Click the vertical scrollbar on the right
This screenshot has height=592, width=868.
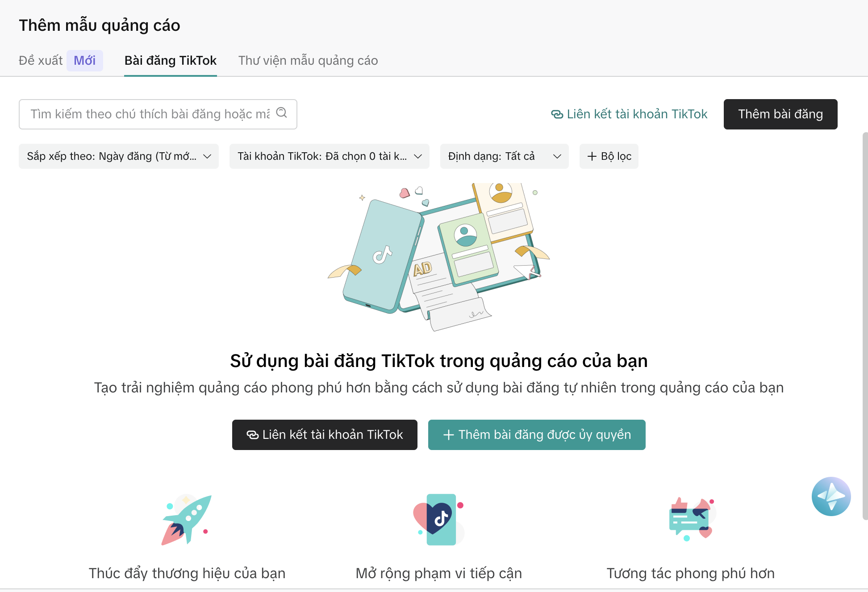coord(865,326)
